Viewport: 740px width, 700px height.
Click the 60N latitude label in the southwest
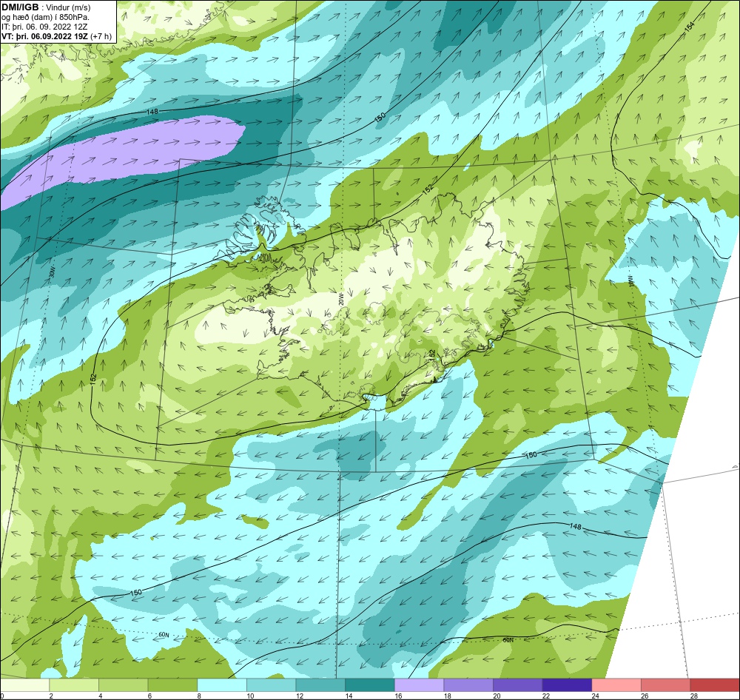click(x=164, y=635)
